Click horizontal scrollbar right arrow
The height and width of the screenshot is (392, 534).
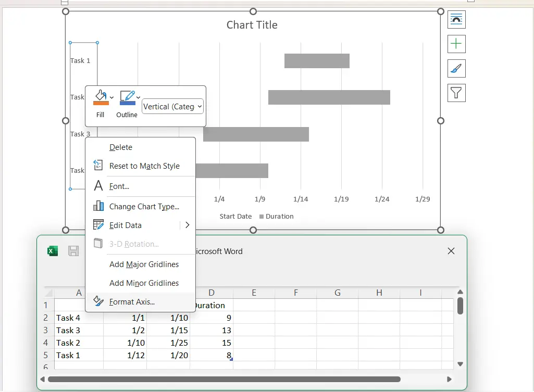click(449, 379)
